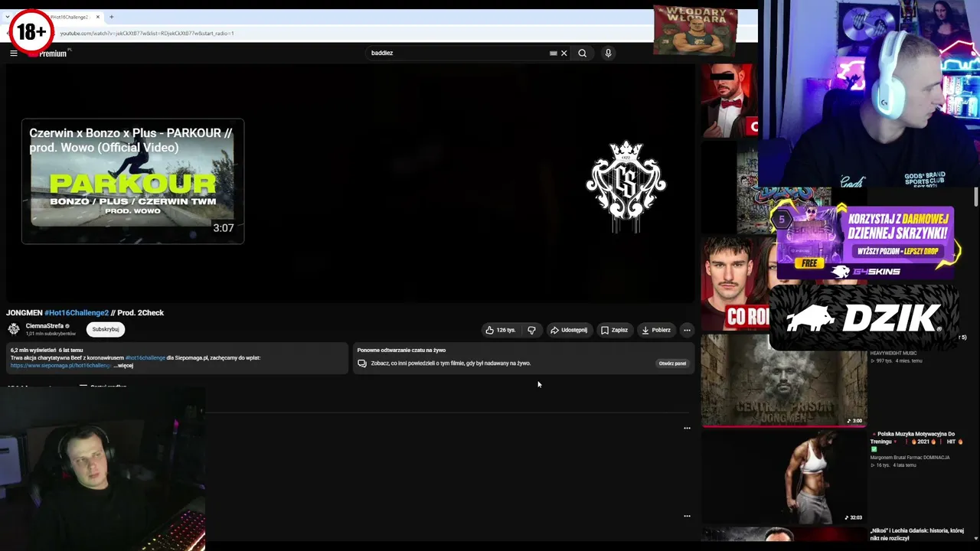Screen dimensions: 980x551
Task: Click the G4SKINS daily free case banner
Action: coord(865,242)
